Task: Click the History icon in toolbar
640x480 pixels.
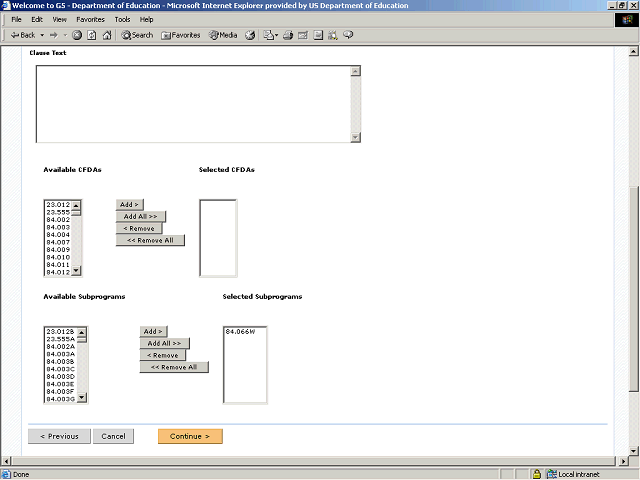Action: pyautogui.click(x=251, y=35)
